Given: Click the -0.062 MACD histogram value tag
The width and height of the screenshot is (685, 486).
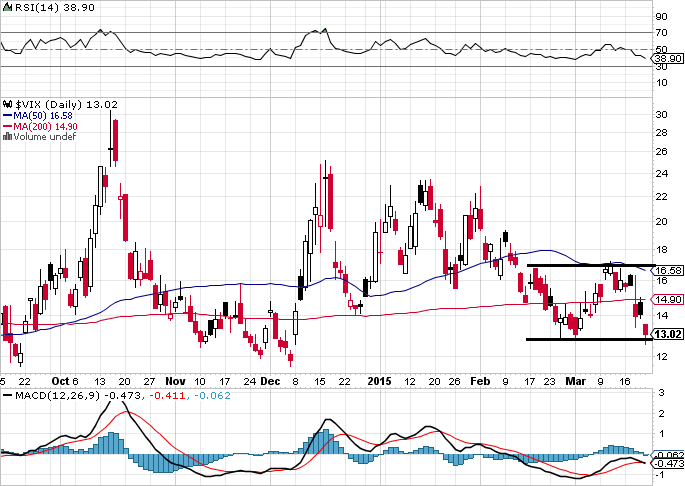Looking at the screenshot, I should (x=669, y=455).
